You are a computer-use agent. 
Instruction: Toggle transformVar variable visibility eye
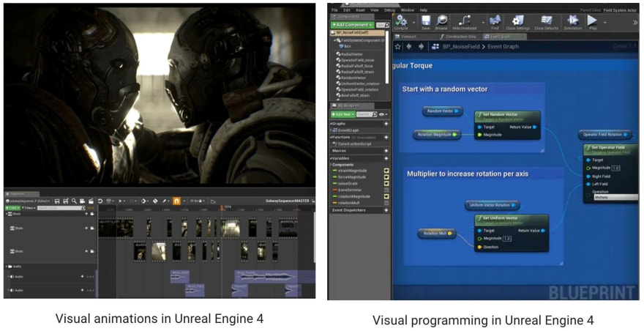(386, 190)
